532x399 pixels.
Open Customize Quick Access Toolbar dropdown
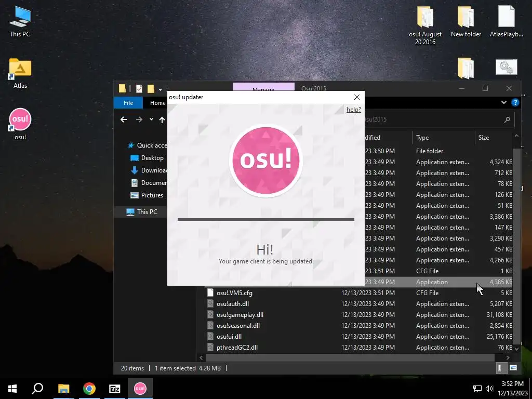pos(160,89)
